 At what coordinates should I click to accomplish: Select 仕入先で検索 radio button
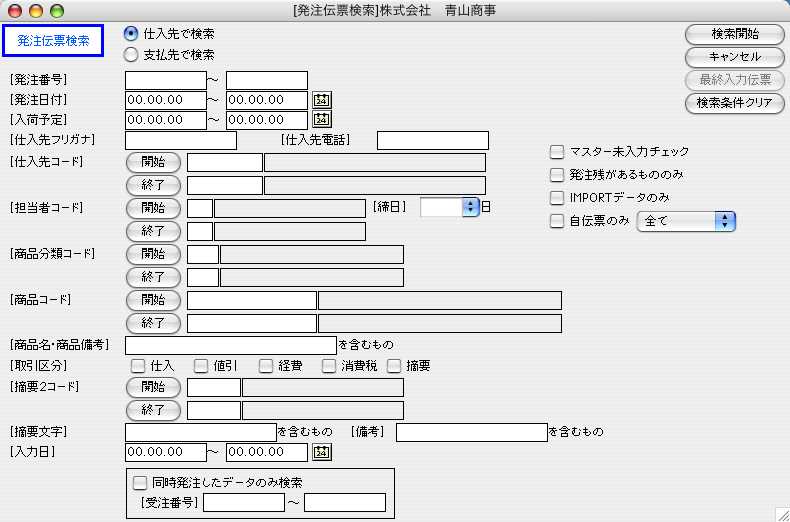pyautogui.click(x=131, y=34)
